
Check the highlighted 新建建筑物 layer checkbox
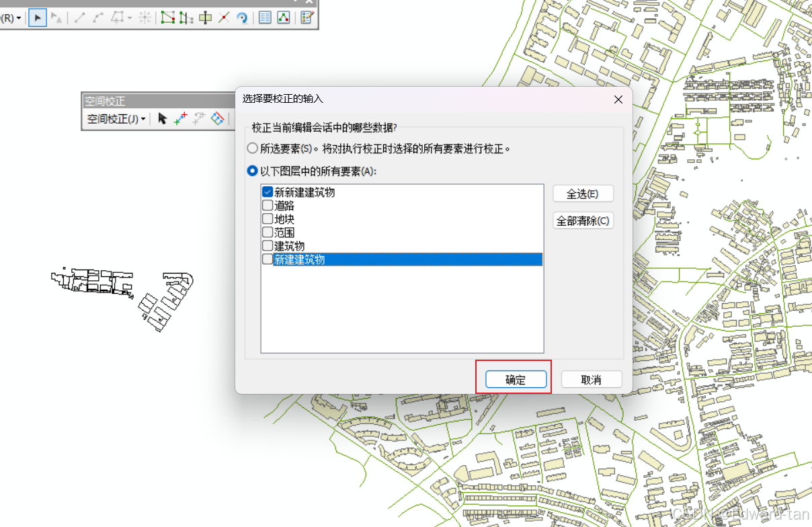(x=268, y=259)
